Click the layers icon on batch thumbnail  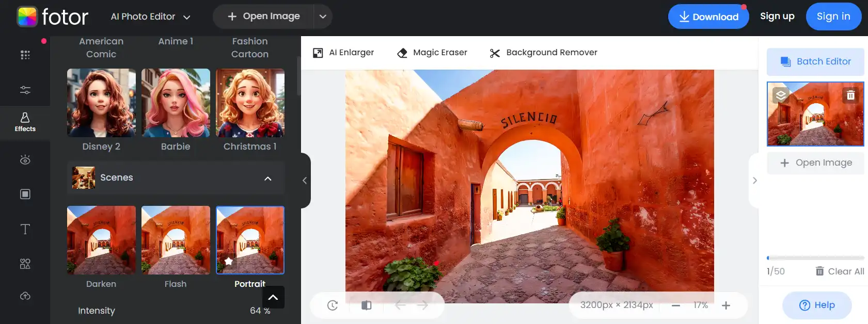(781, 95)
